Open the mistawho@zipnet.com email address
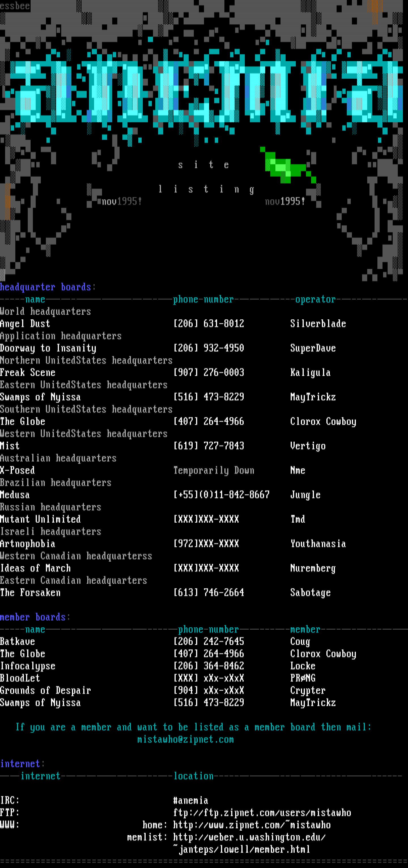The width and height of the screenshot is (408, 868). point(185,739)
